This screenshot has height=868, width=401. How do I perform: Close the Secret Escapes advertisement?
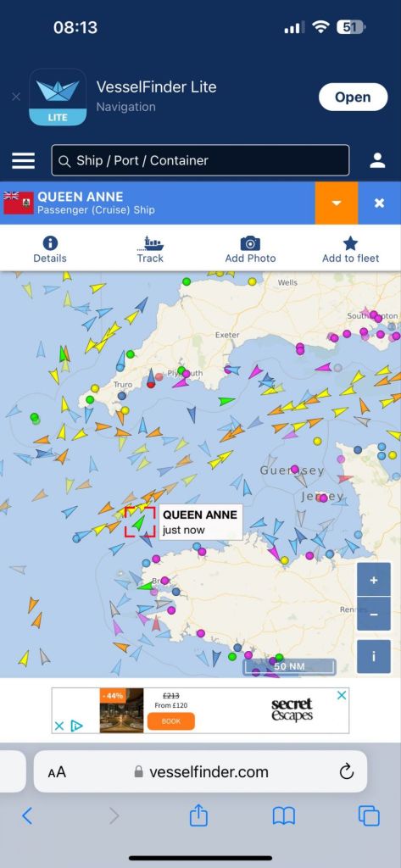coord(343,695)
